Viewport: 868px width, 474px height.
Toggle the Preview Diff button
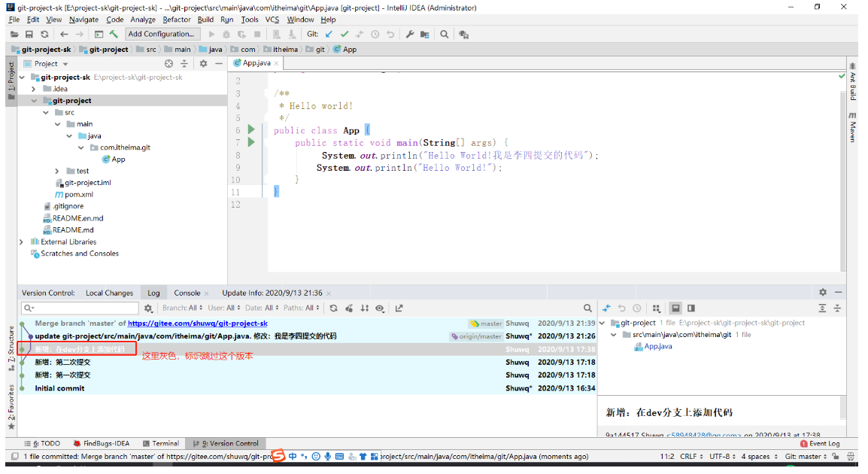690,308
